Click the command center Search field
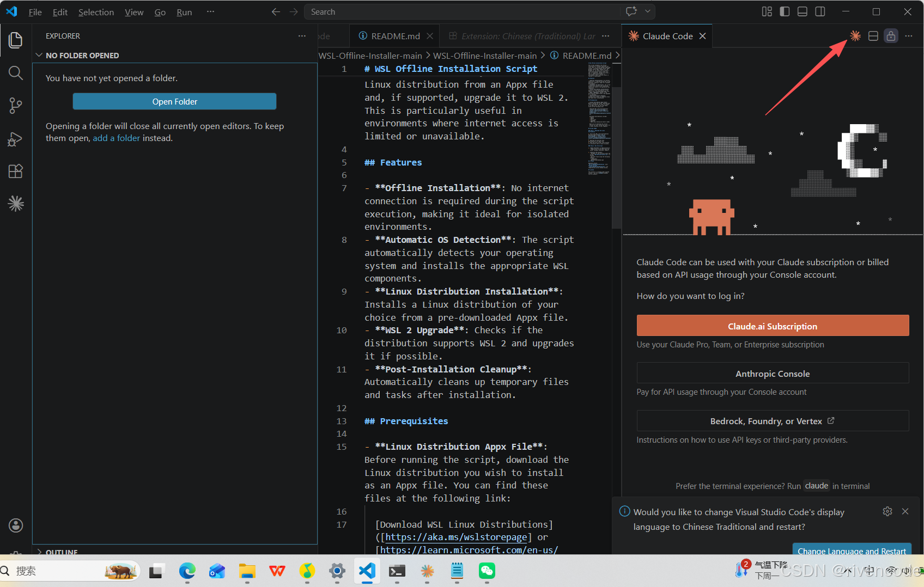This screenshot has height=587, width=924. click(x=463, y=11)
